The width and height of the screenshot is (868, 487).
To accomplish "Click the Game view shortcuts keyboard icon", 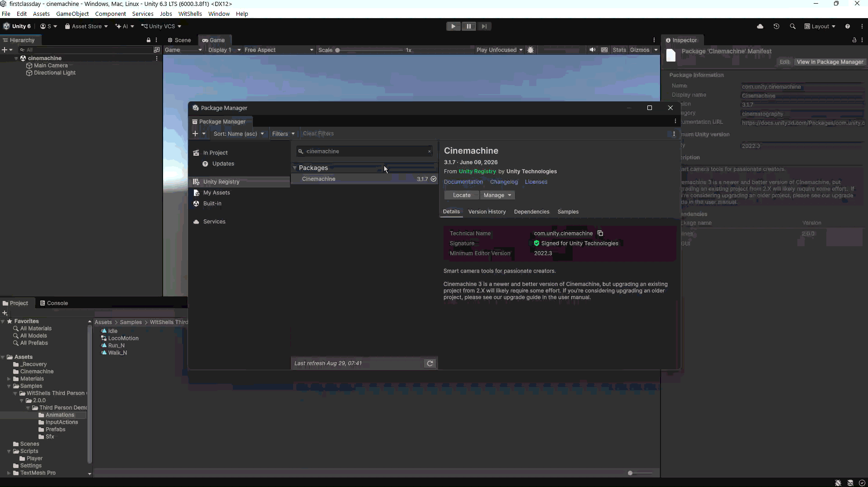I will point(604,50).
